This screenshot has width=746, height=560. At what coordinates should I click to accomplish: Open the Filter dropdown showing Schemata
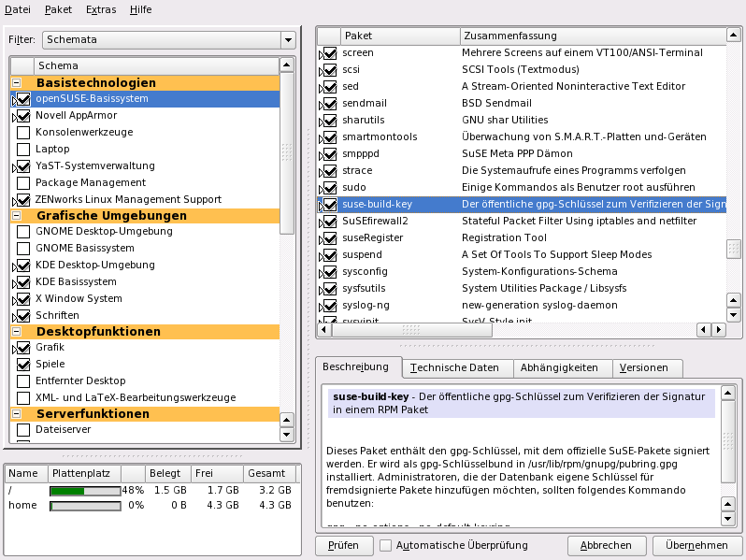click(168, 40)
